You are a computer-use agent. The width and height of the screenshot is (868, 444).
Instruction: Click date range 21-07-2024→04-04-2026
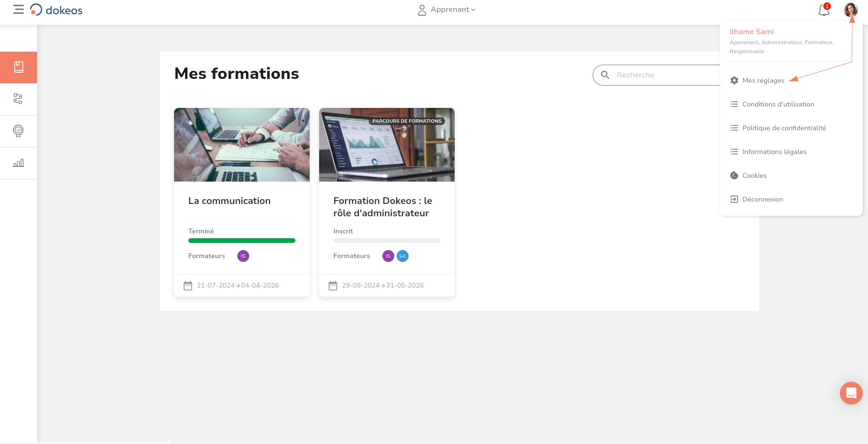238,286
